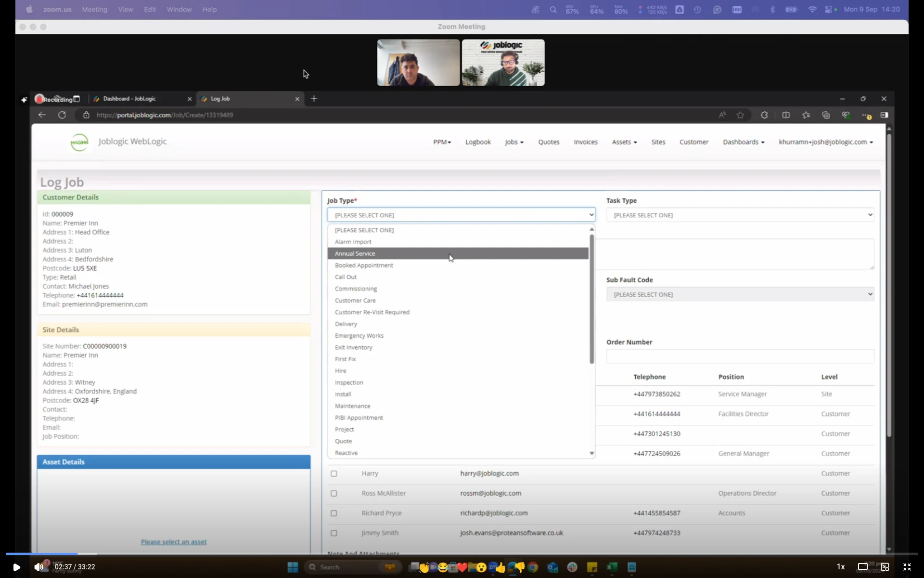
Task: Click the Joblogic presenter video thumbnail
Action: click(x=503, y=63)
